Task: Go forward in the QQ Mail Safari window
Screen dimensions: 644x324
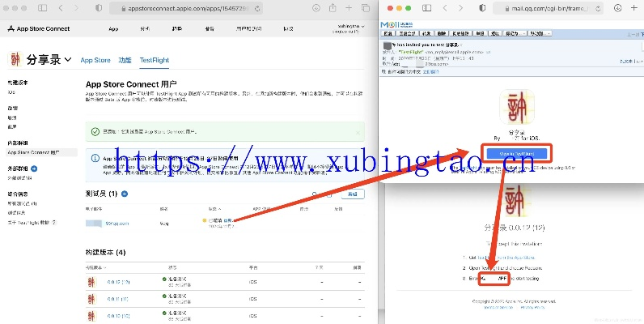Action: tap(460, 8)
